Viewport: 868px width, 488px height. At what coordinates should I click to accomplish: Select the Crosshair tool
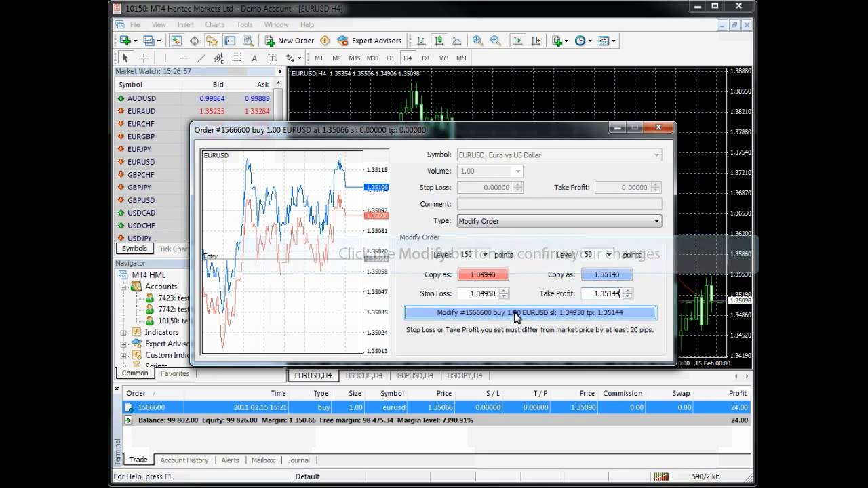pos(143,58)
